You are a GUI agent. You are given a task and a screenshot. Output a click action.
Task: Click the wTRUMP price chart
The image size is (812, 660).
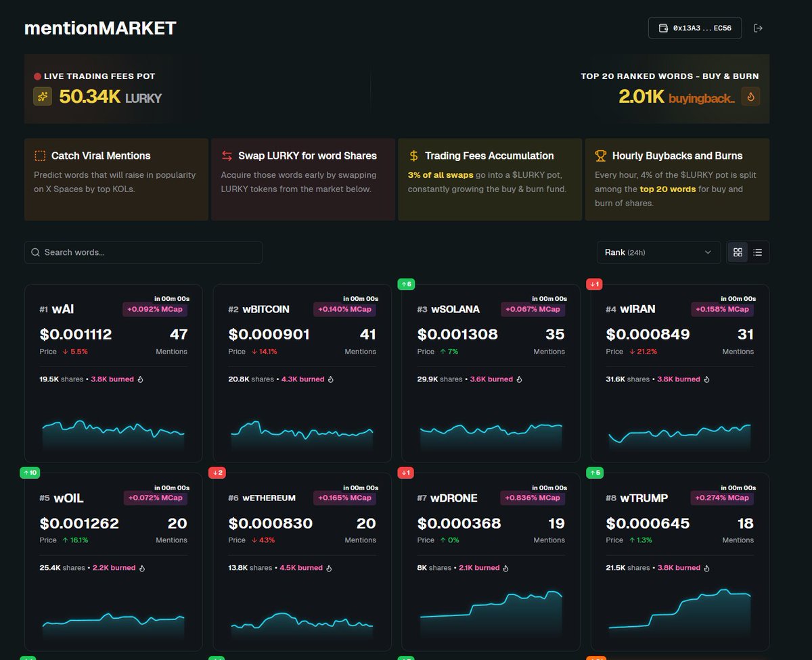tap(680, 614)
